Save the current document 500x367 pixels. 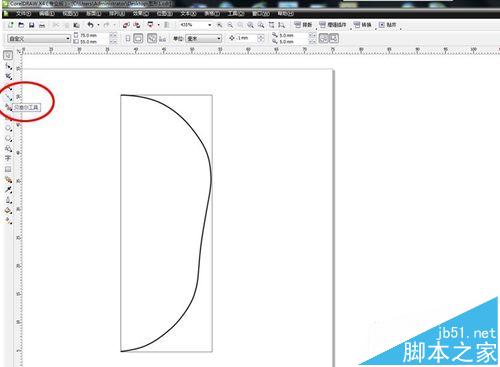point(32,25)
